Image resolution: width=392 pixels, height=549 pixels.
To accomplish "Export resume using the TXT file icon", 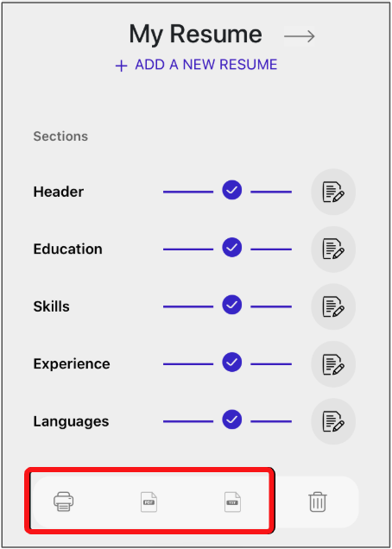I will [x=232, y=502].
